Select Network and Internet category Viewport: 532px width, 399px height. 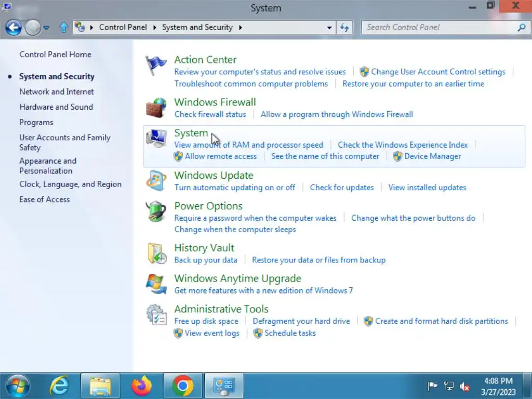pyautogui.click(x=57, y=91)
